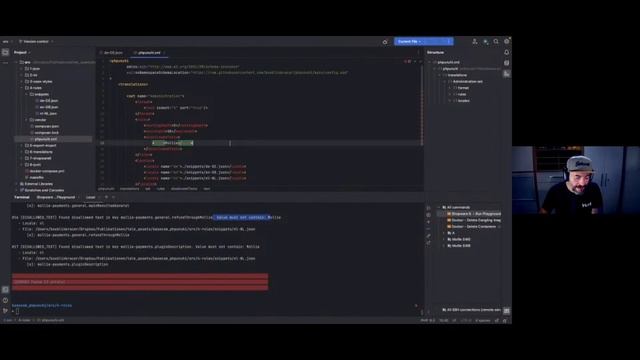This screenshot has width=640, height=360.
Task: Select Docker Delete Containers command
Action: point(471,227)
